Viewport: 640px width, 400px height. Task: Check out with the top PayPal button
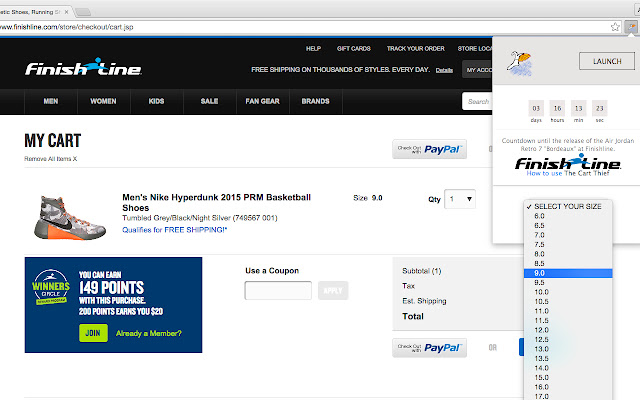point(429,149)
